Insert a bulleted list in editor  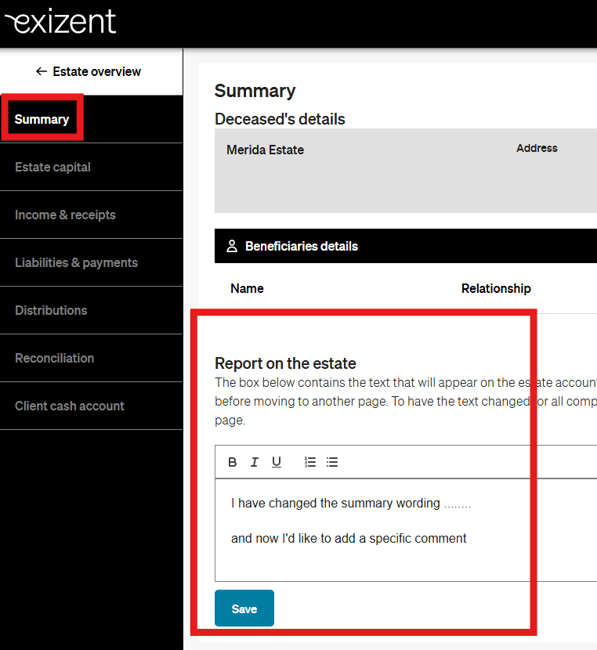coord(332,462)
